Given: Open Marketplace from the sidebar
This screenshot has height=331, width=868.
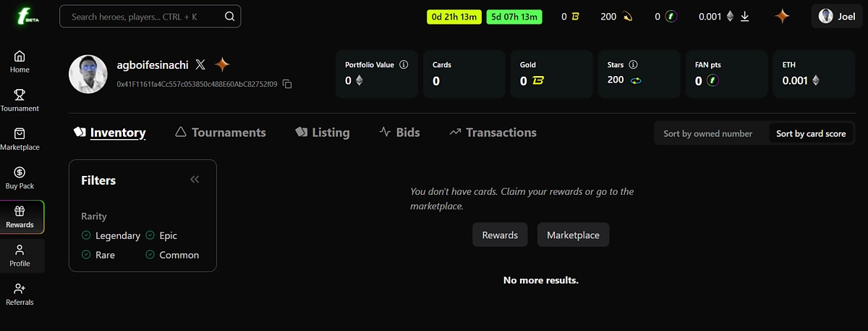Looking at the screenshot, I should pos(20,140).
